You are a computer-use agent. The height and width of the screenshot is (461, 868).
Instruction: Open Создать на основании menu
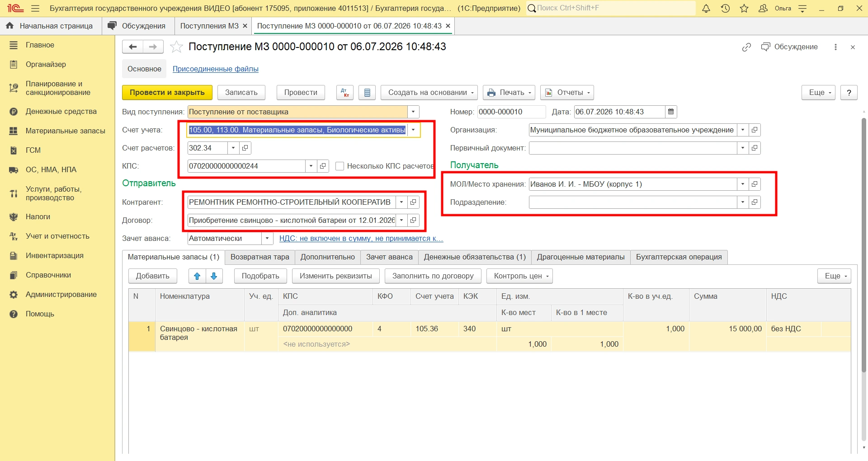coord(429,93)
